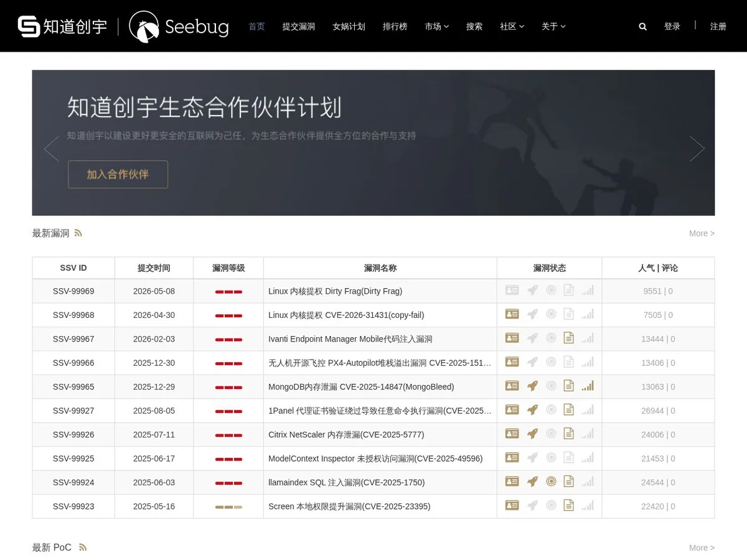Open RSS feed icon beside 最新 PoC
This screenshot has width=747, height=560.
tap(83, 548)
